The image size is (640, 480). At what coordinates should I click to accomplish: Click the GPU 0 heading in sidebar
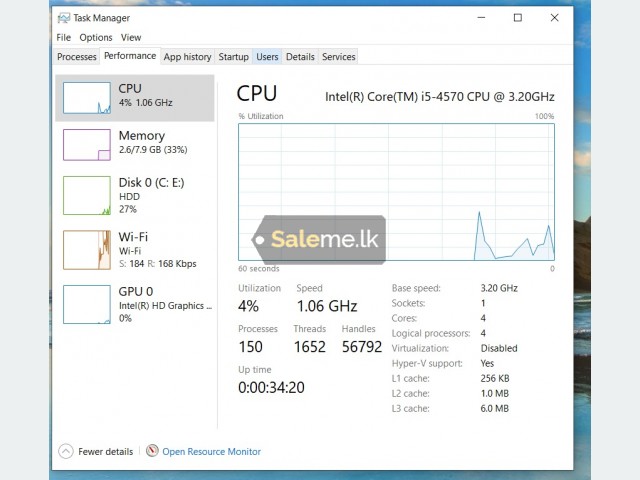136,291
